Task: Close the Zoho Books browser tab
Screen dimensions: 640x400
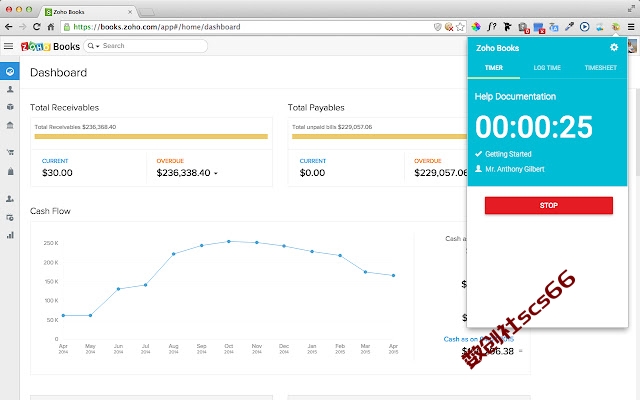Action: point(130,12)
